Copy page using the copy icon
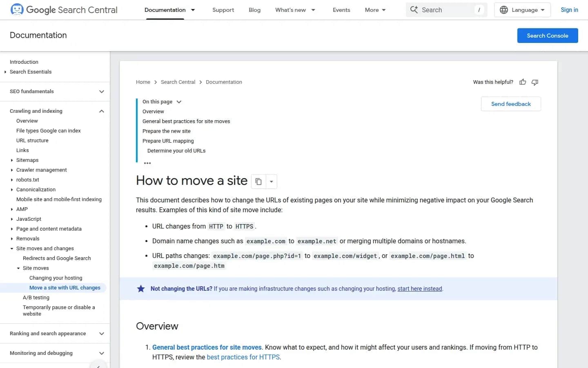588x368 pixels. tap(258, 182)
